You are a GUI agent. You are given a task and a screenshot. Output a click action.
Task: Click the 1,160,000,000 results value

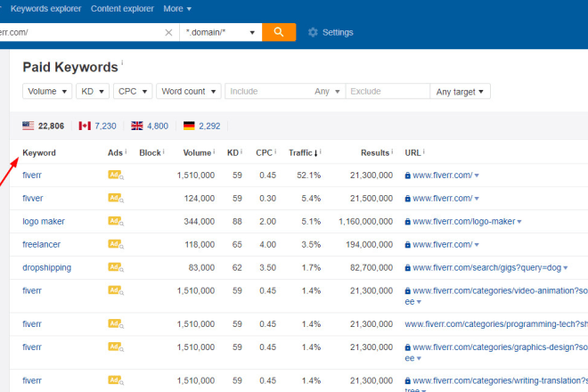click(x=365, y=221)
